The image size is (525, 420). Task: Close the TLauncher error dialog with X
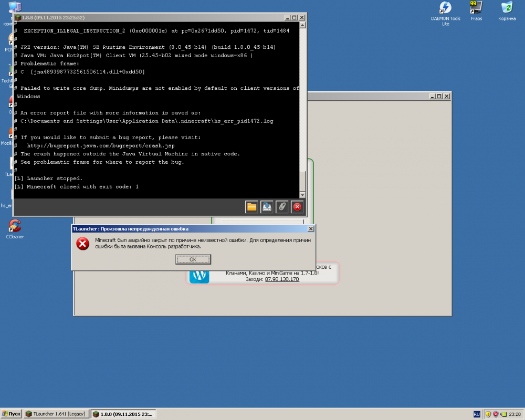(x=310, y=229)
